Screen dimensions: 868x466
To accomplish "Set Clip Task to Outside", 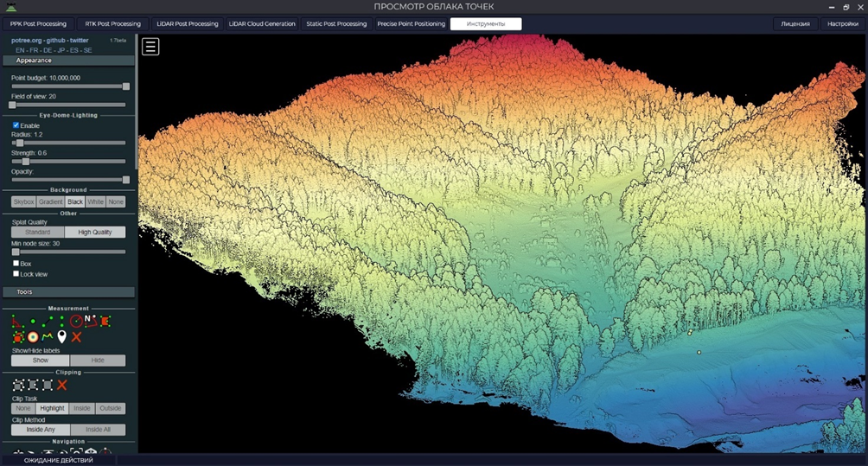I will click(x=110, y=408).
